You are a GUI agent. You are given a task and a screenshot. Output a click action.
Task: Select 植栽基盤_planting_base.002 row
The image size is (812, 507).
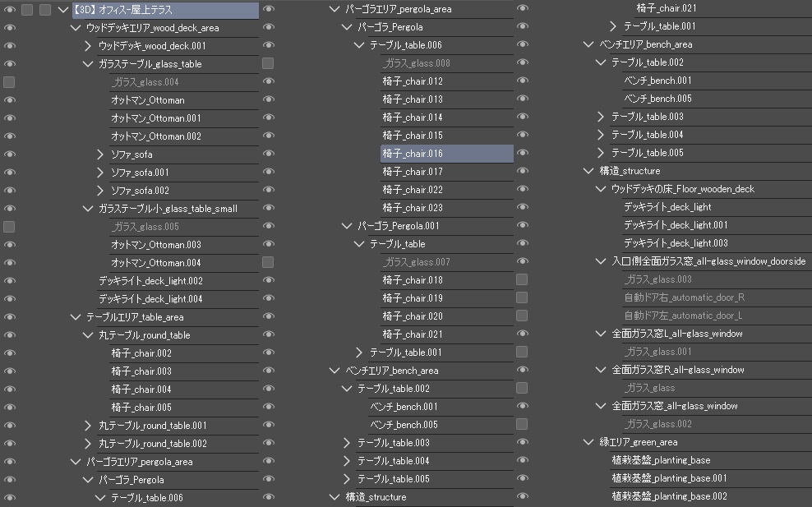coord(710,496)
